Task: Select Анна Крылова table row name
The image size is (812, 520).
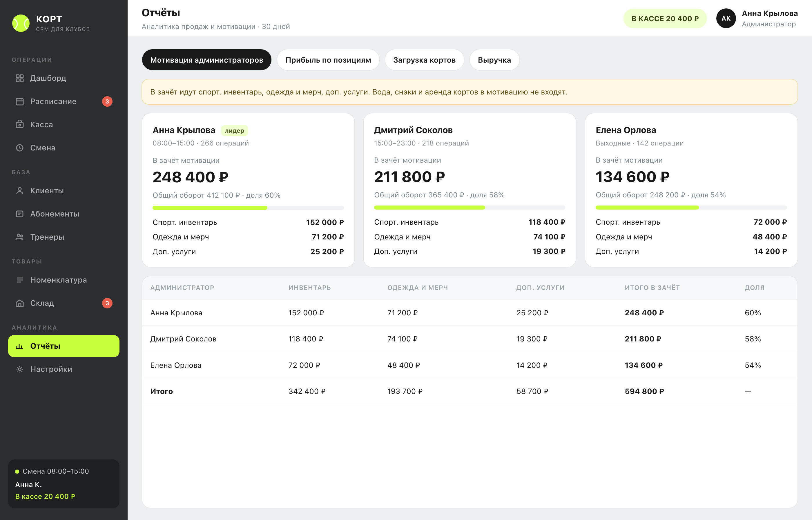Action: (176, 313)
